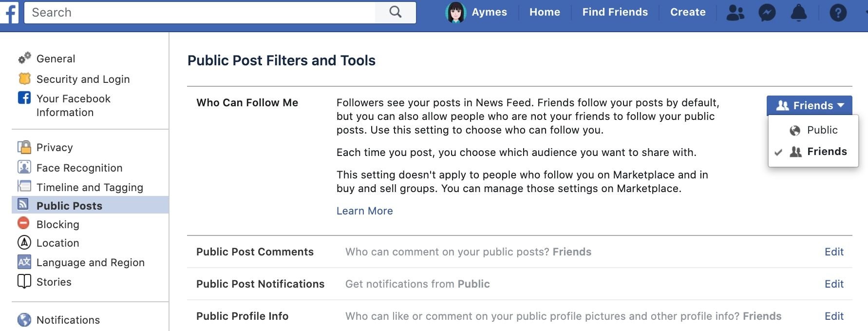Screen dimensions: 868x331
Task: Open the Messenger icon
Action: (x=767, y=13)
